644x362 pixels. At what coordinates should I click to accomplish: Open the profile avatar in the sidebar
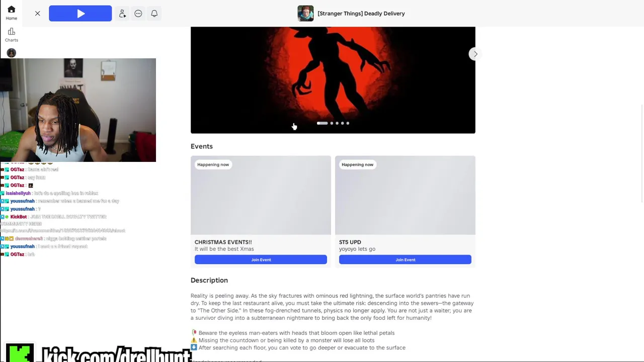click(x=11, y=53)
